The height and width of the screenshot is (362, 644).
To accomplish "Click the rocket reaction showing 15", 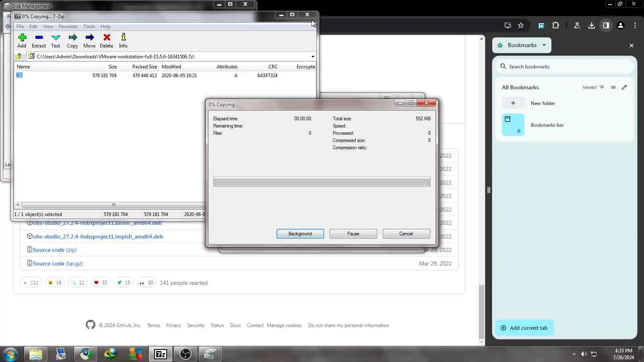I will [124, 283].
